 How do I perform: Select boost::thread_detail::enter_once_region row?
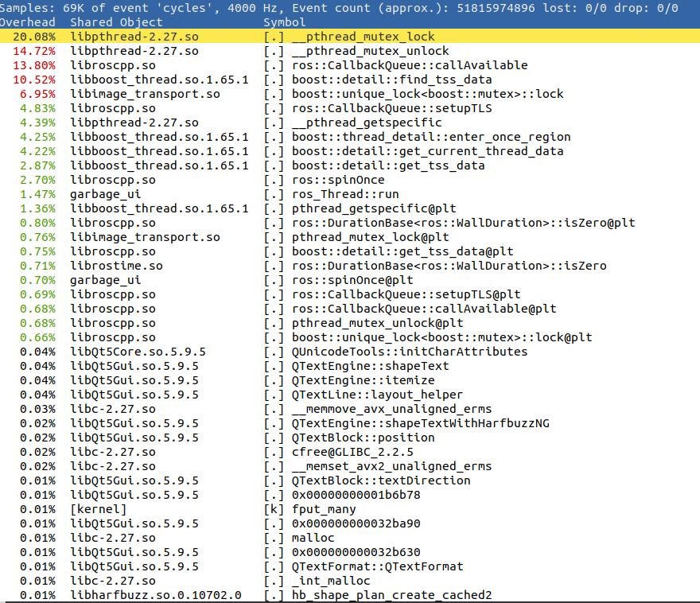click(350, 137)
